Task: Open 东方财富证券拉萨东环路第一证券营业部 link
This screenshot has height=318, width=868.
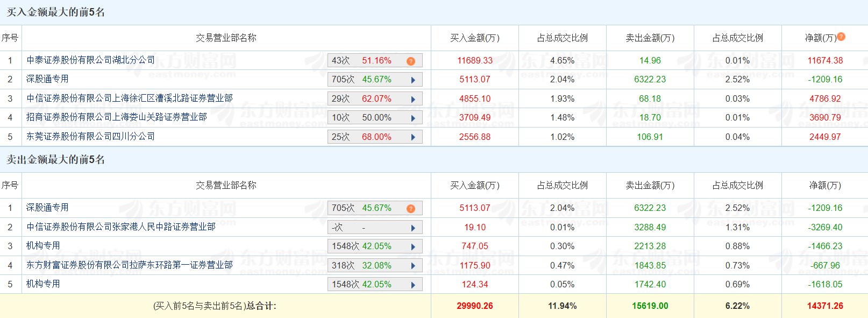Action: click(x=129, y=265)
